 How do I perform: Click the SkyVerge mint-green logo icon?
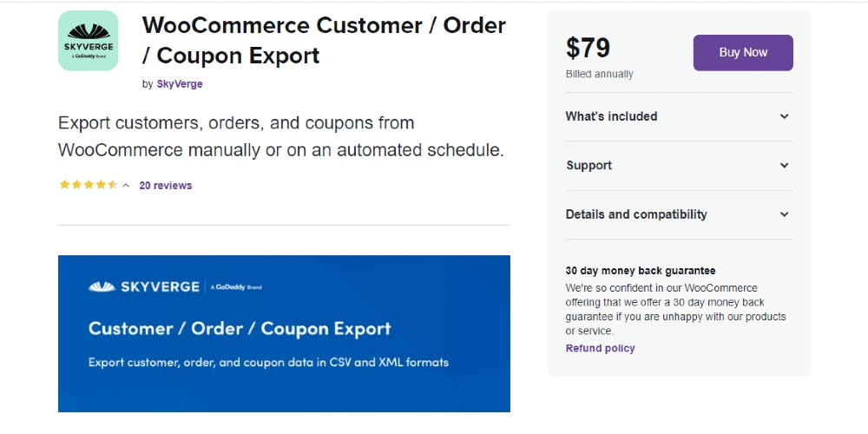(x=88, y=41)
